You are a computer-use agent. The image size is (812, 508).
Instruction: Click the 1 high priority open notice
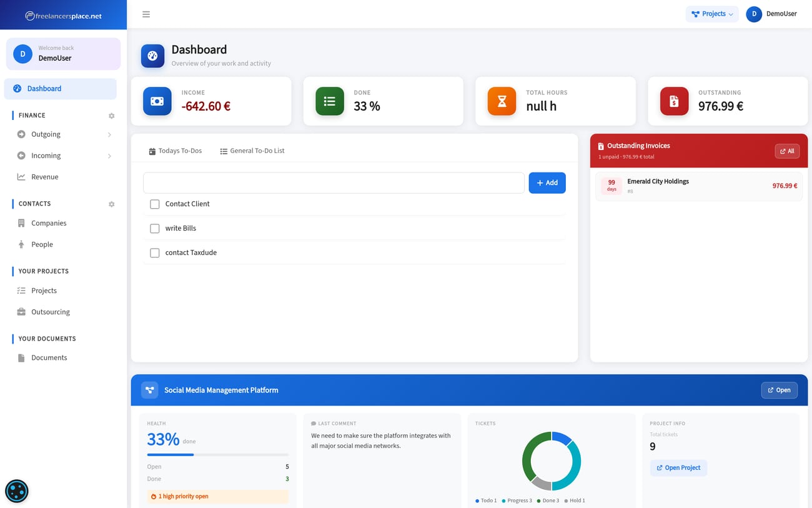(218, 497)
